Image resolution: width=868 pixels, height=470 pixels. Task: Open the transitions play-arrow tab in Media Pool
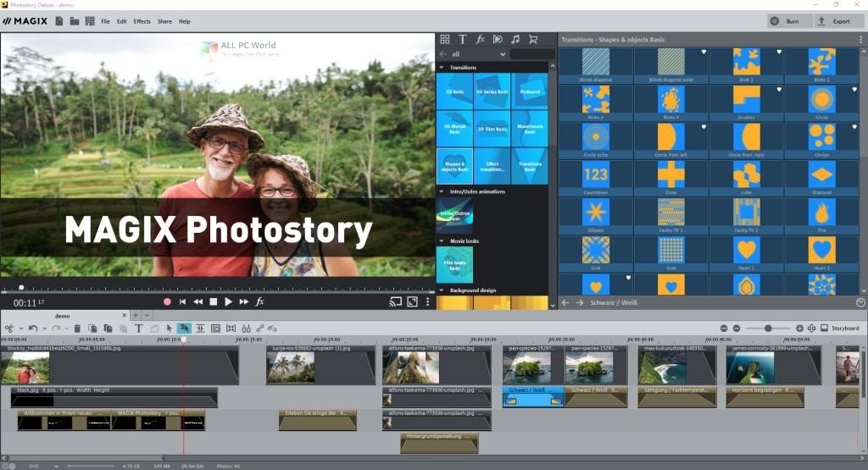pos(498,39)
